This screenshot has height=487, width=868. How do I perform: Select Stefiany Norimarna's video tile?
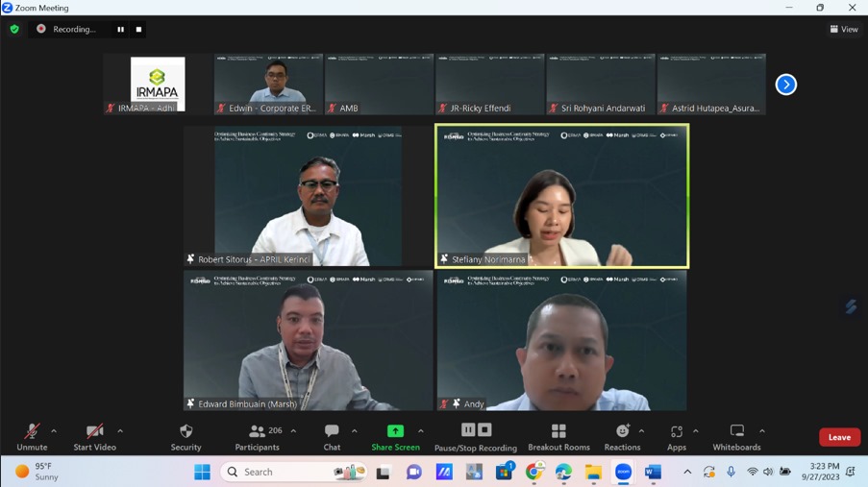click(x=562, y=196)
